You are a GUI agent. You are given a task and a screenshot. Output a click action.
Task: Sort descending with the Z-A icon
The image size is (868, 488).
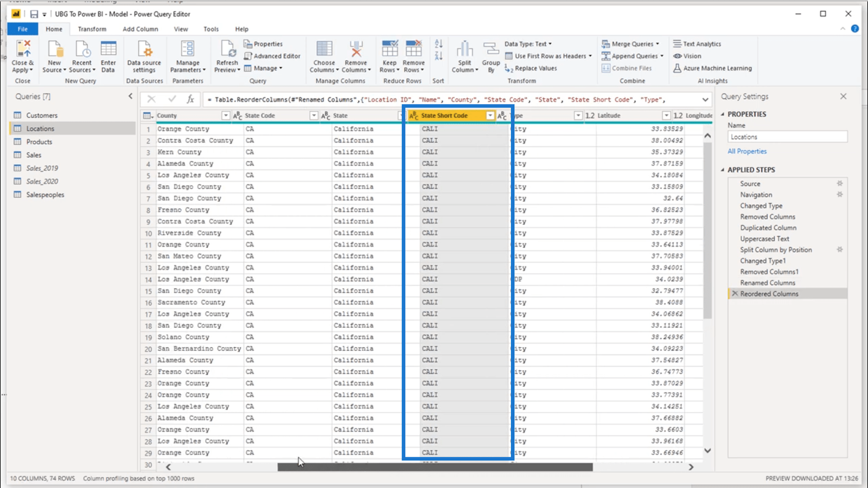pos(438,56)
